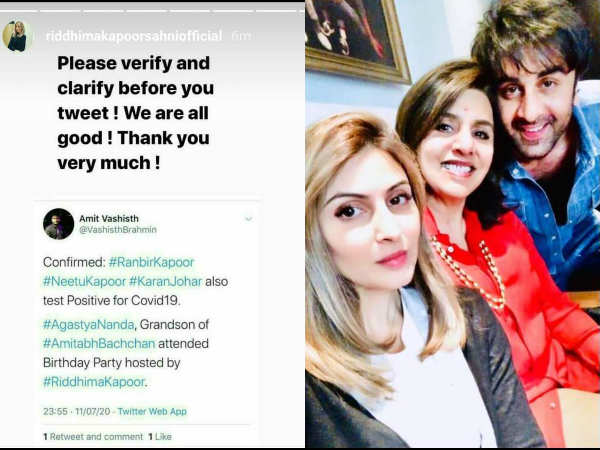Open riddhimakapoorsahniofficial profile avatar
Viewport: 600px width, 450px height.
[x=16, y=36]
